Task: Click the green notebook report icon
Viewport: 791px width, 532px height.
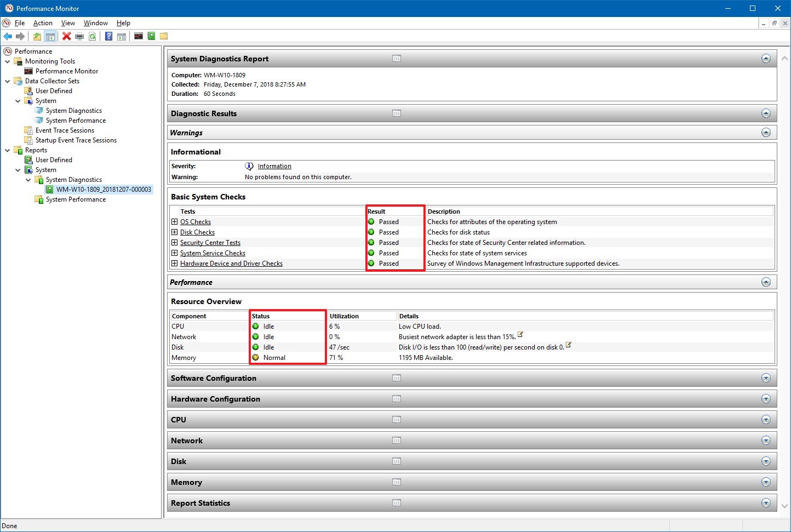Action: click(x=151, y=36)
